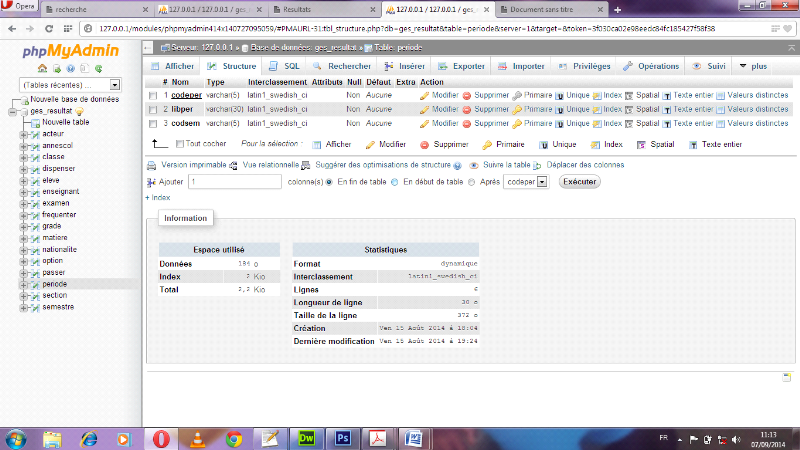Open the Tables récentes dropdown

click(70, 85)
